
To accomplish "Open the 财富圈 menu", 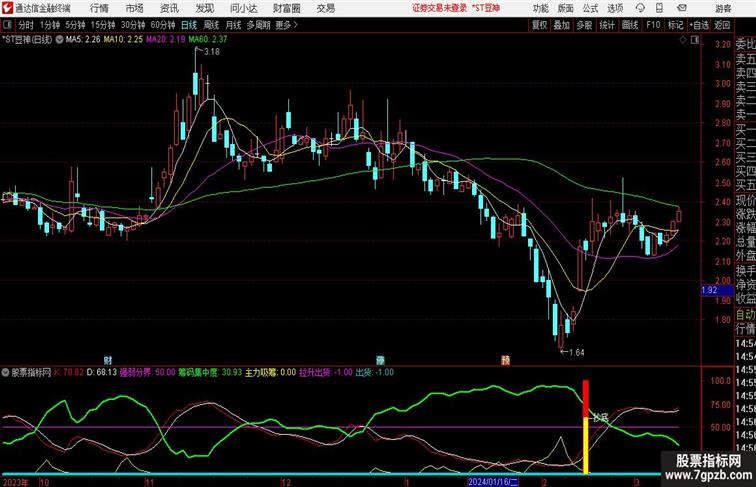I will (x=286, y=8).
